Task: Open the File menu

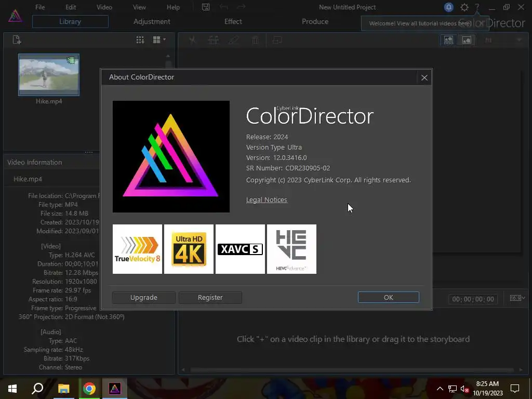Action: click(x=40, y=7)
